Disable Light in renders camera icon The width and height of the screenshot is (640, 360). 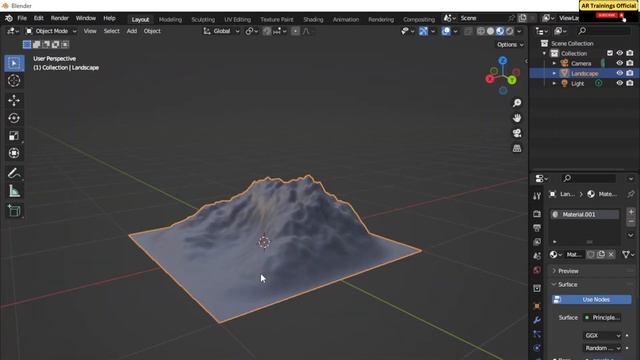630,83
